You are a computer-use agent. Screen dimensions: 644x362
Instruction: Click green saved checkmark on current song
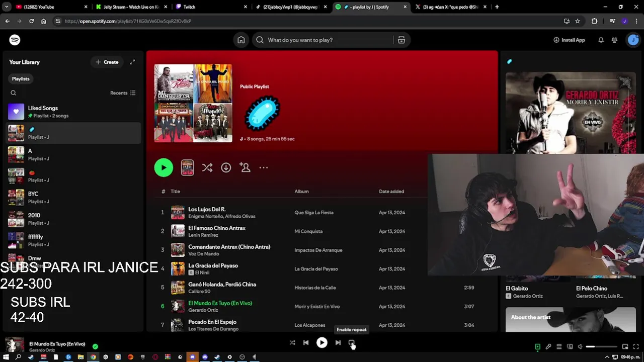(95, 346)
